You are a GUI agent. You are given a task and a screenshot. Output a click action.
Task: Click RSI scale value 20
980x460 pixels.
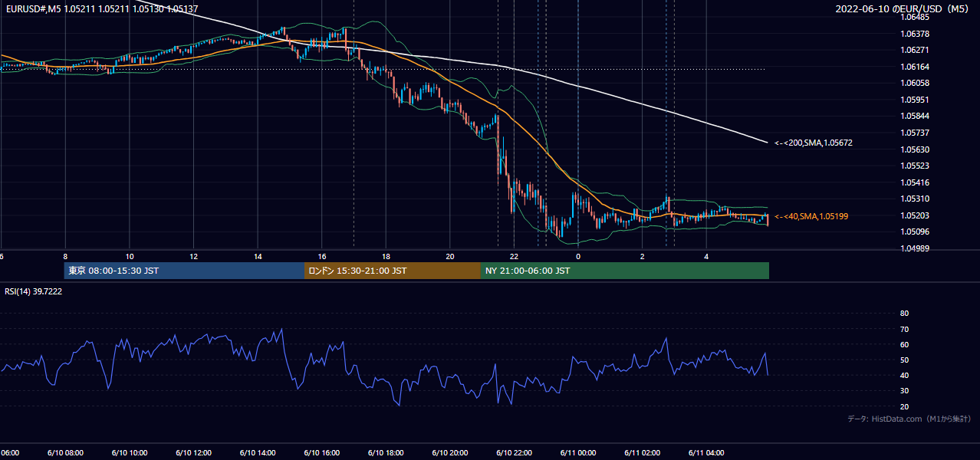point(904,406)
